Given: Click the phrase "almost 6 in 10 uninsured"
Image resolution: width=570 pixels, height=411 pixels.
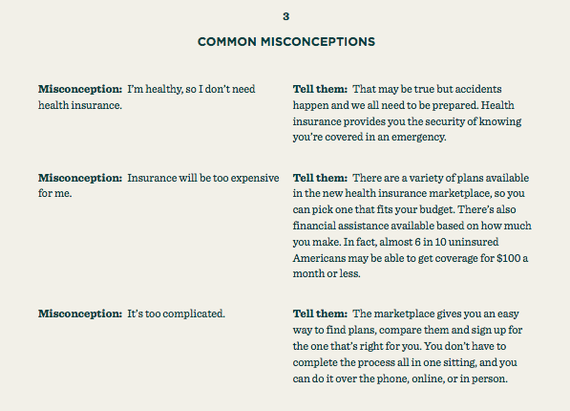Looking at the screenshot, I should pyautogui.click(x=439, y=242).
